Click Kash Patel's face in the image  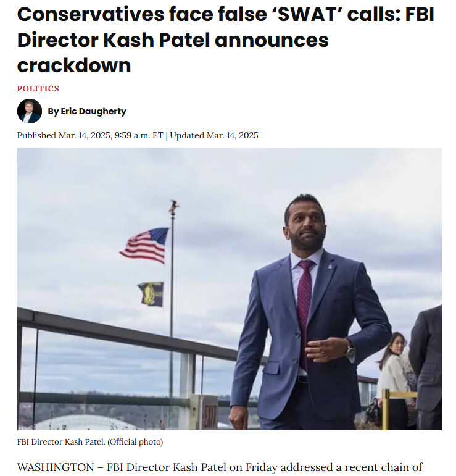pyautogui.click(x=305, y=225)
